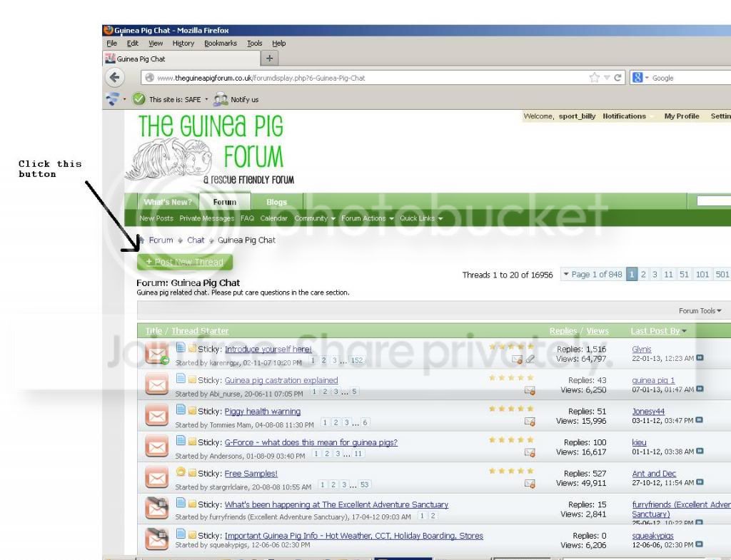
Task: Sort threads by Replies column
Action: coord(563,331)
